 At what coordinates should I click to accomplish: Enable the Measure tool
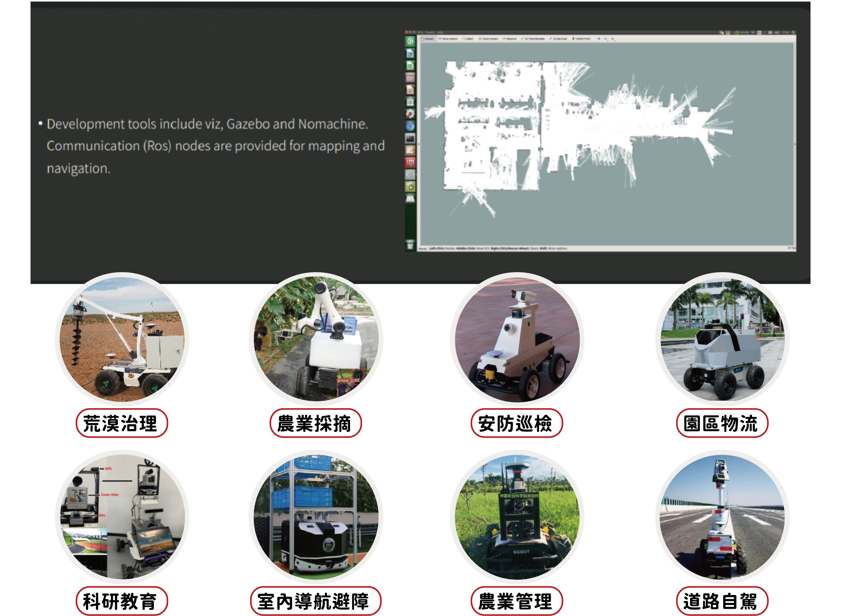tap(510, 39)
